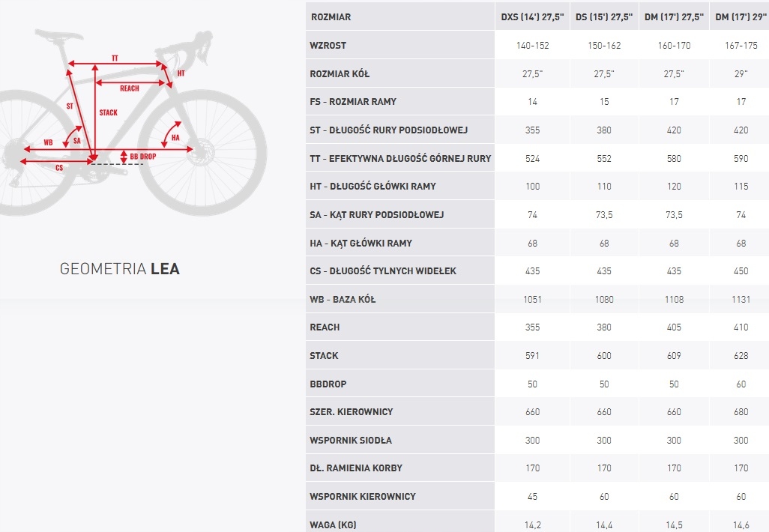The image size is (769, 532).
Task: Click the WZROST row label
Action: (x=328, y=45)
